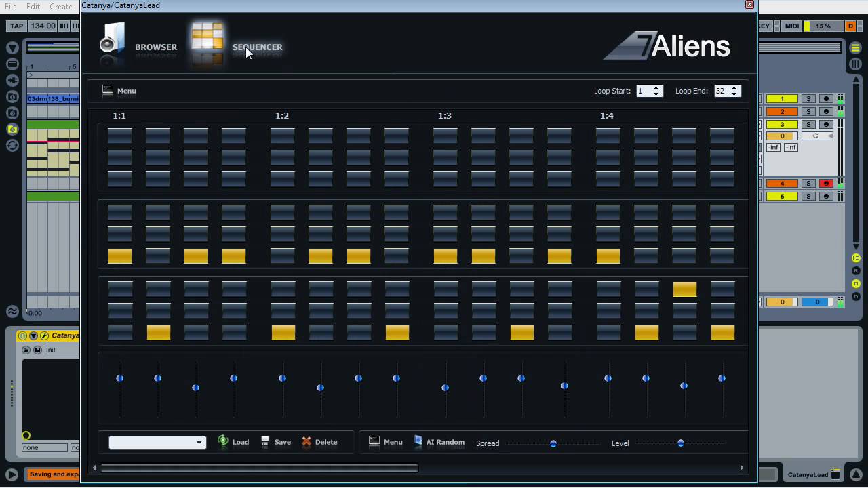Toggle the lone lit step in the lower block's top row
Image resolution: width=868 pixels, height=488 pixels.
(685, 289)
